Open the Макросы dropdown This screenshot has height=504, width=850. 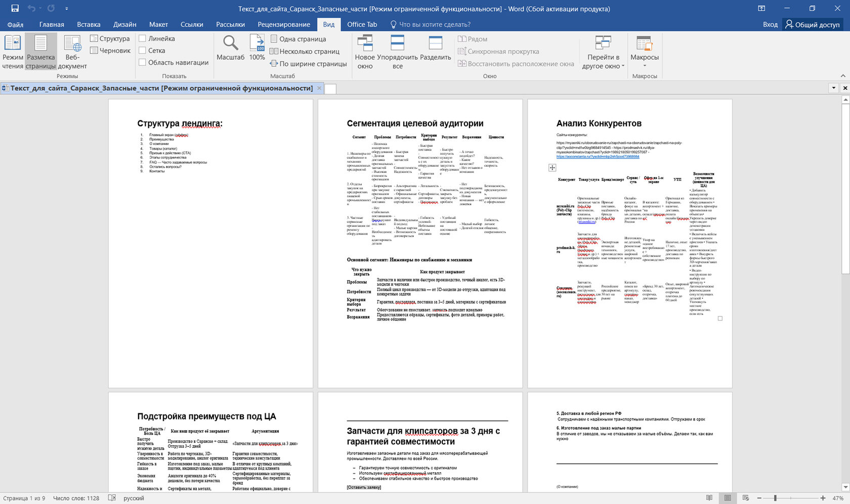pos(645,52)
